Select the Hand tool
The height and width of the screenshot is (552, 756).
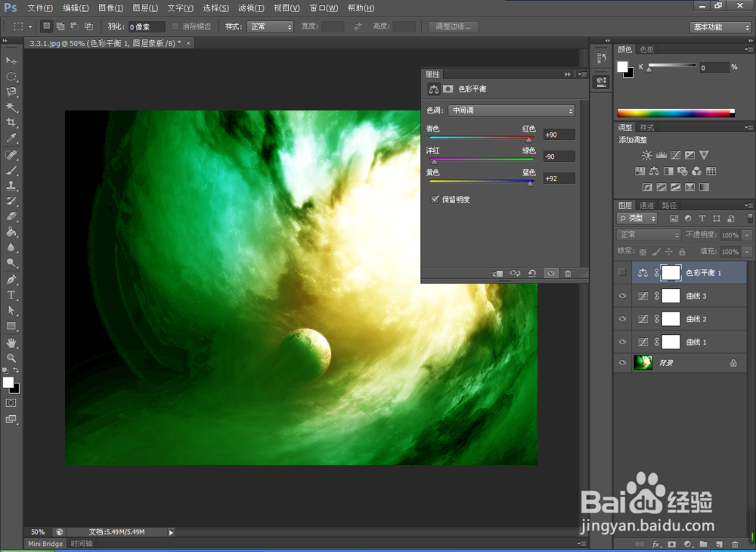pyautogui.click(x=11, y=343)
